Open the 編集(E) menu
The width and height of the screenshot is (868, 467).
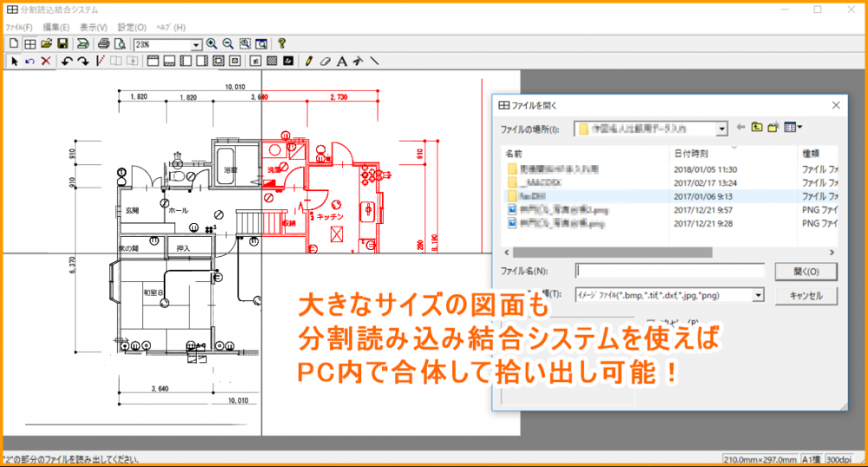[x=56, y=27]
